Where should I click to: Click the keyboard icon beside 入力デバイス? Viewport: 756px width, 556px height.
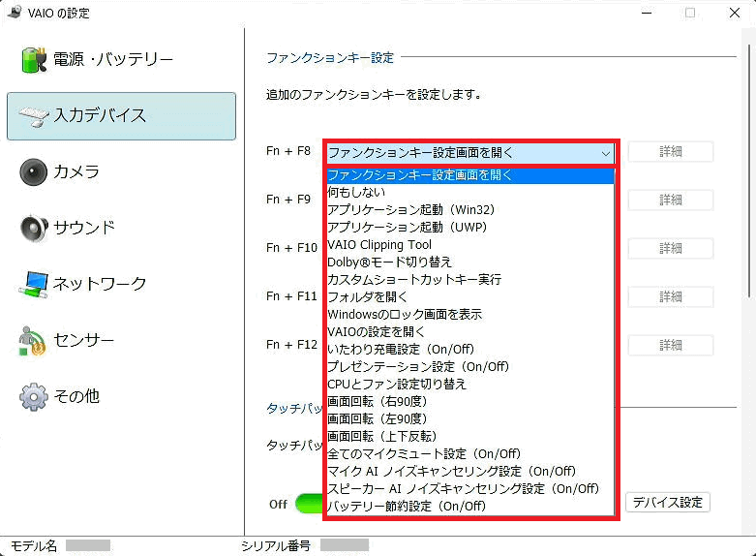pyautogui.click(x=34, y=116)
